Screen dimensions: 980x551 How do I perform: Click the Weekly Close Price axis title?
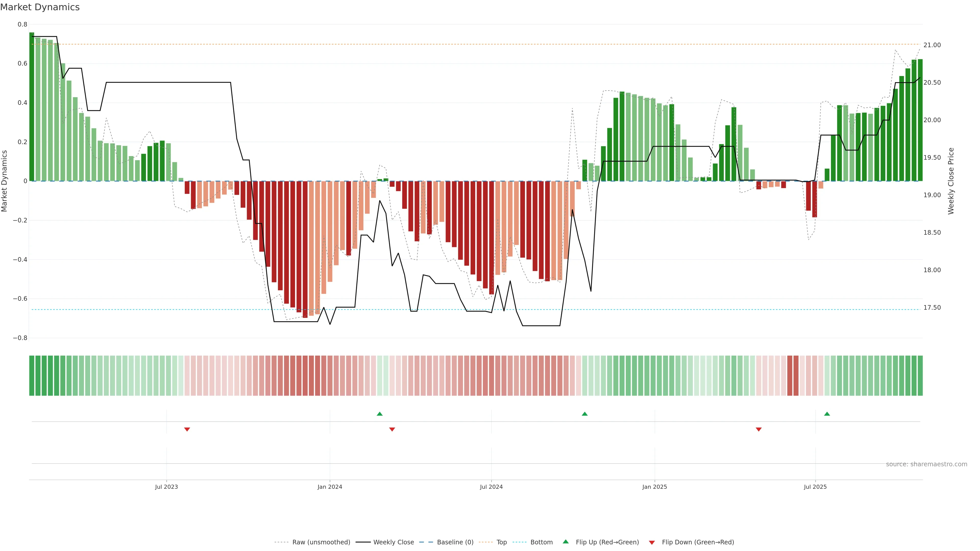(x=951, y=181)
